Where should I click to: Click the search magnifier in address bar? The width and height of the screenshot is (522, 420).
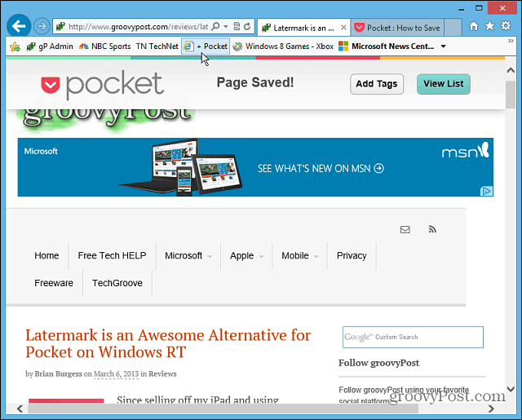215,26
